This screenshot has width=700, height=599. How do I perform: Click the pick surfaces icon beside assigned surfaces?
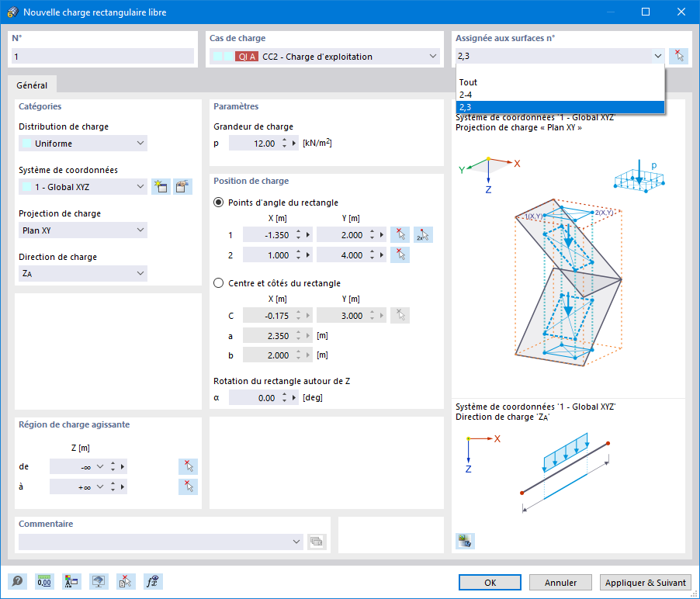tap(678, 56)
